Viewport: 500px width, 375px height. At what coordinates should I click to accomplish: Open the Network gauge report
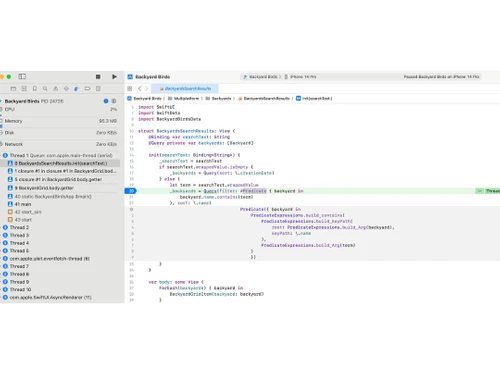pyautogui.click(x=59, y=144)
